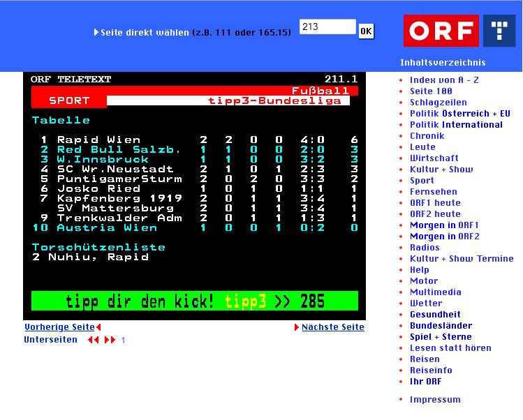
Task: Open ORF2 heute
Action: click(x=435, y=214)
